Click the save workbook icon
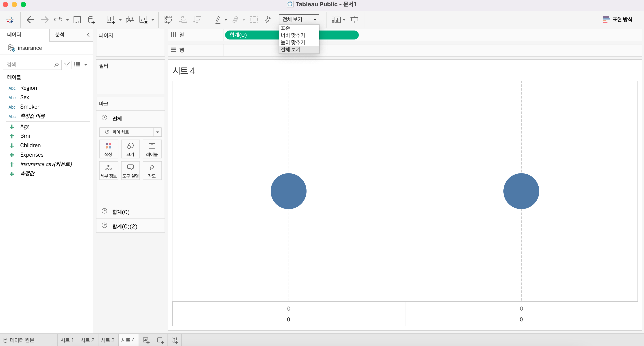This screenshot has height=346, width=644. tap(77, 20)
